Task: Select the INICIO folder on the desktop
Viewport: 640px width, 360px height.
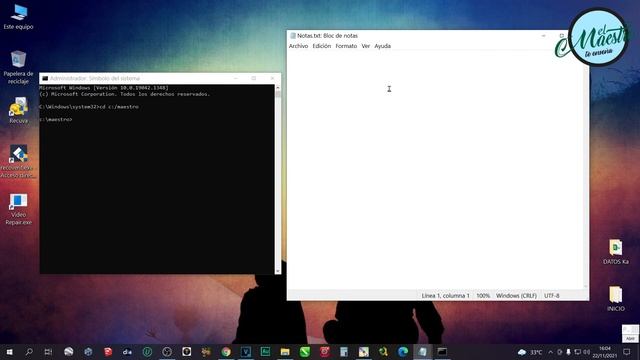Action: [x=616, y=299]
